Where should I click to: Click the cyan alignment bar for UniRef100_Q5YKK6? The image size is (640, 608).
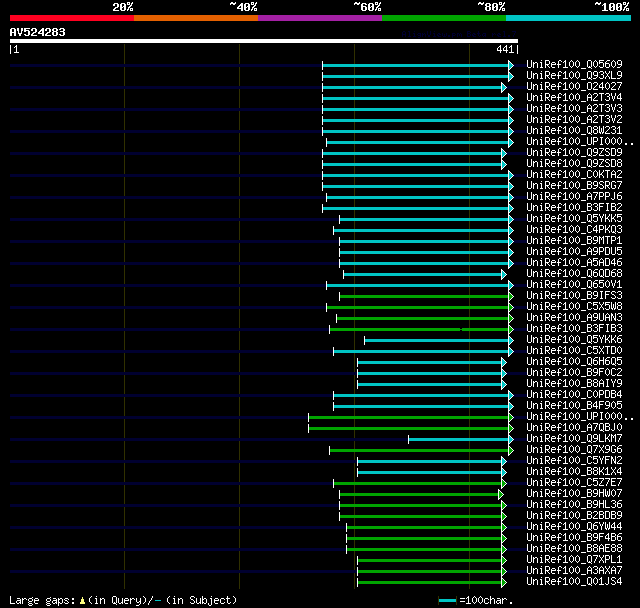point(436,341)
